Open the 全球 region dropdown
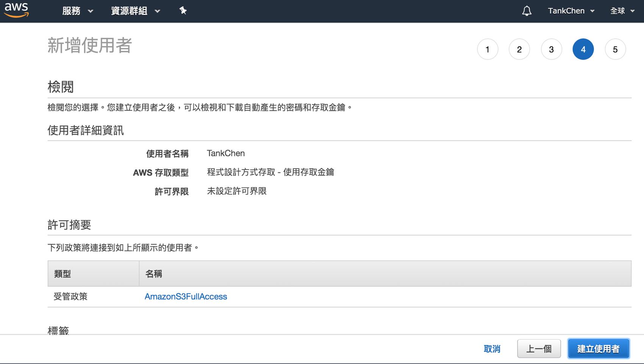Viewport: 644px width, 364px height. pos(622,11)
